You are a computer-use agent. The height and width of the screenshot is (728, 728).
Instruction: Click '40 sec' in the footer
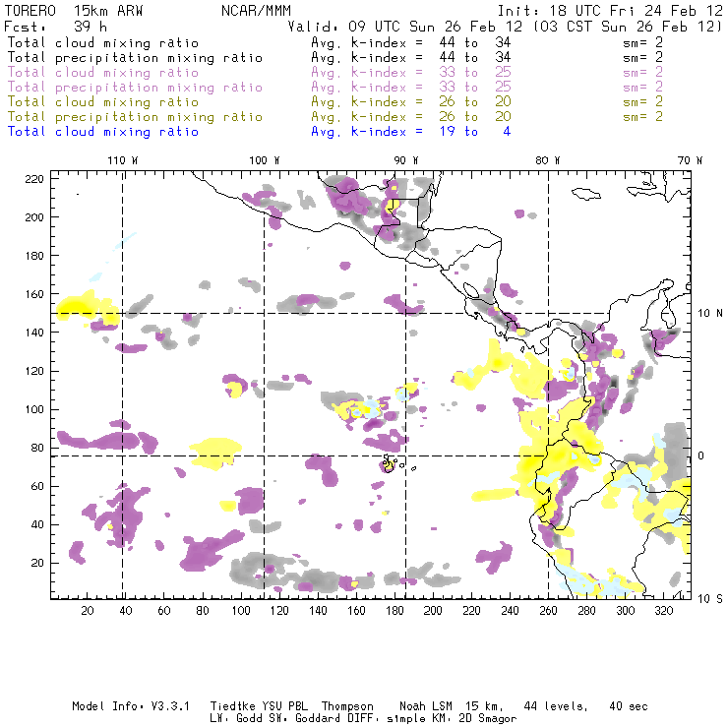click(629, 706)
